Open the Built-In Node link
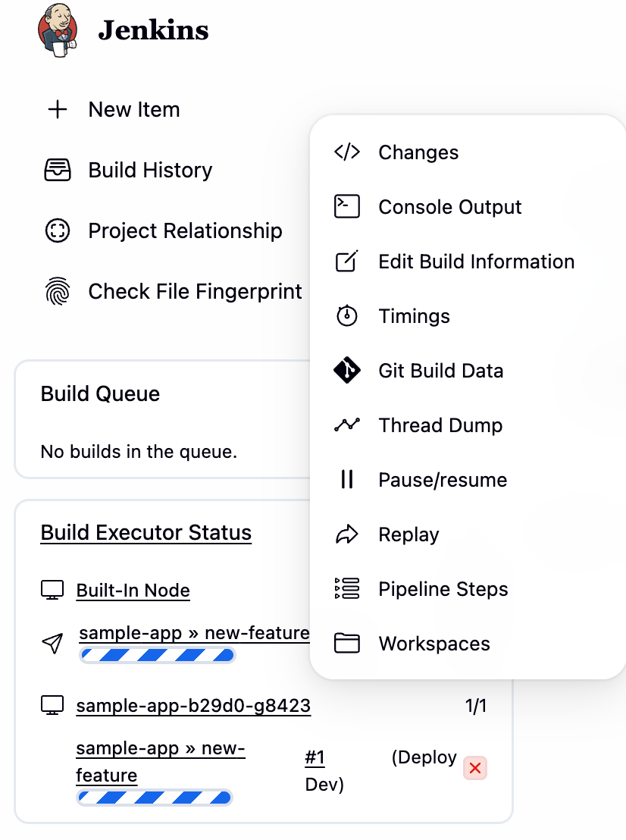 [x=133, y=591]
